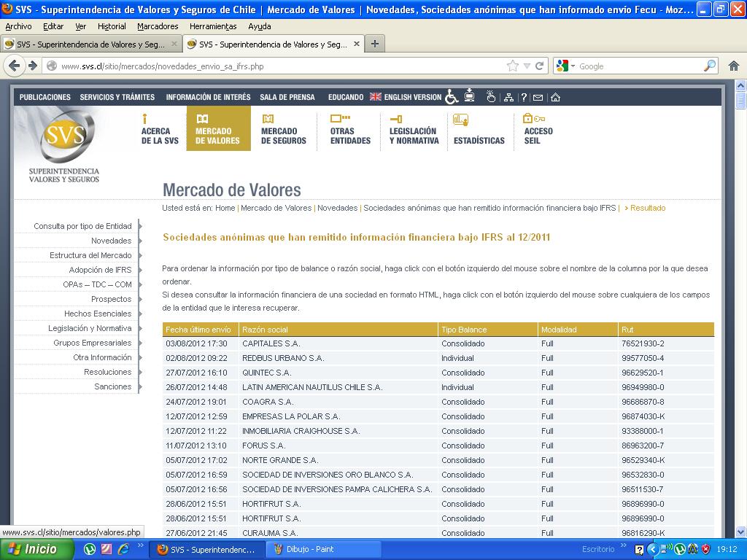Switch to Dibujo - Paint taskbar window
747x560 pixels.
click(x=323, y=549)
